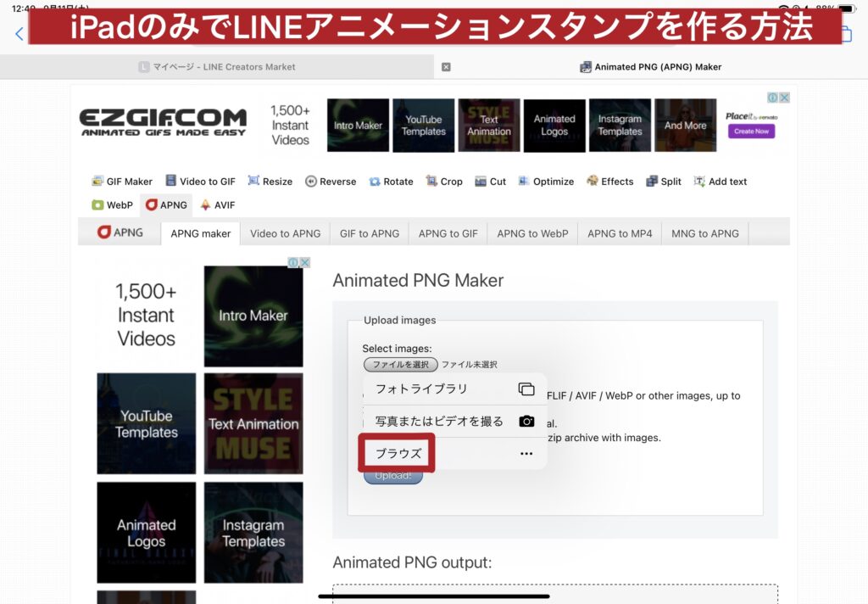This screenshot has width=868, height=604.
Task: Click the Create Now ad button
Action: point(751,131)
